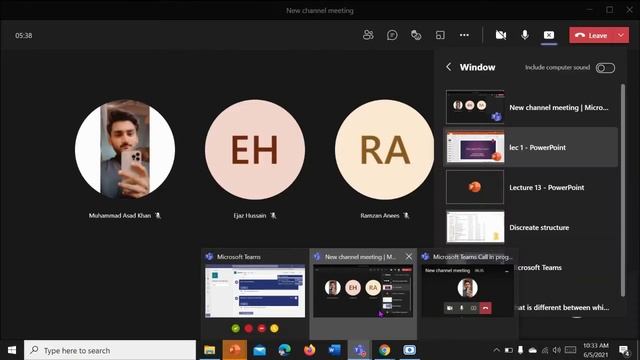Click Ramzan Anees's RA avatar

click(384, 149)
